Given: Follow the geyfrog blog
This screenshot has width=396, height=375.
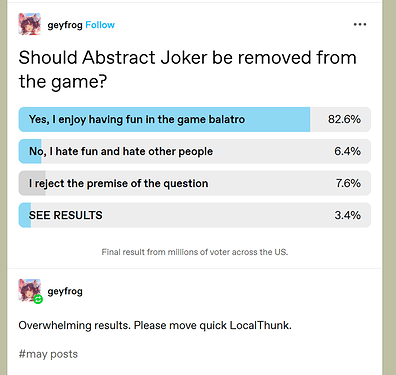Looking at the screenshot, I should point(100,25).
